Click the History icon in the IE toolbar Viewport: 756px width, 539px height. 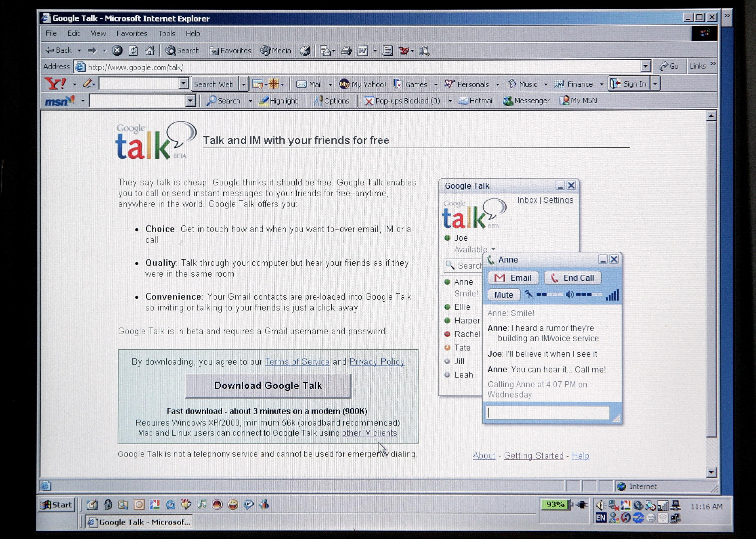point(305,51)
